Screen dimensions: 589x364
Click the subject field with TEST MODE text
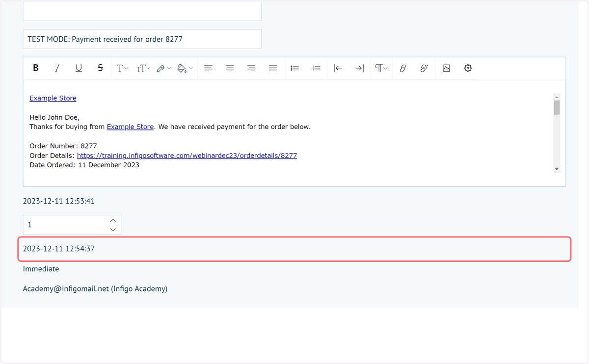142,39
